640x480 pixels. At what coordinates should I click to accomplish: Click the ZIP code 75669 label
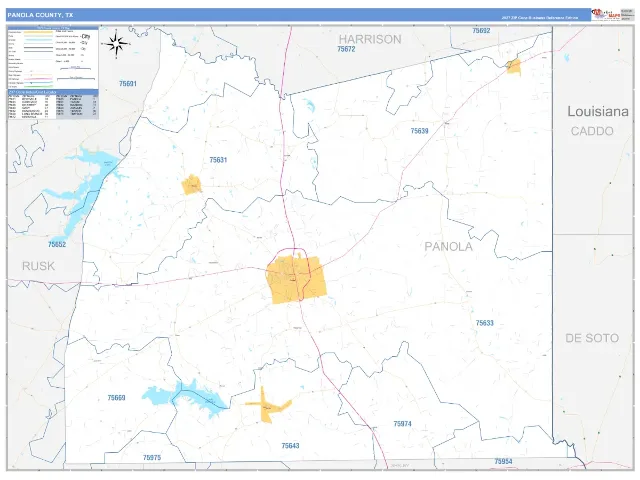[116, 398]
